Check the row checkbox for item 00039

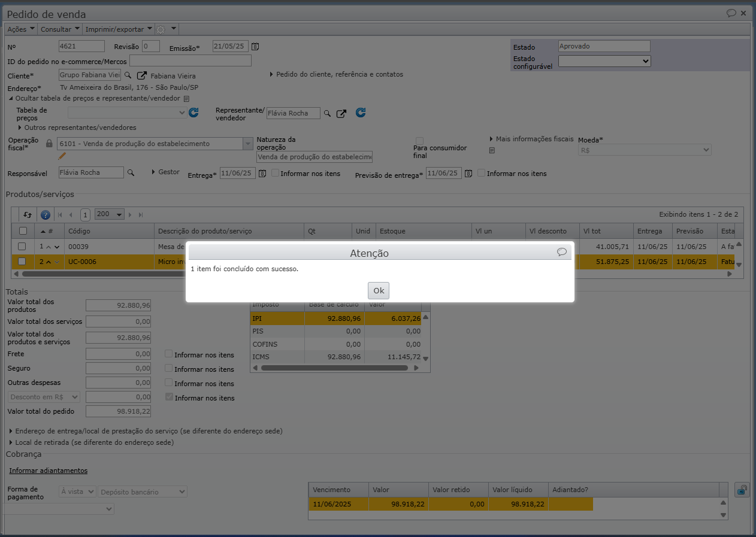point(22,246)
